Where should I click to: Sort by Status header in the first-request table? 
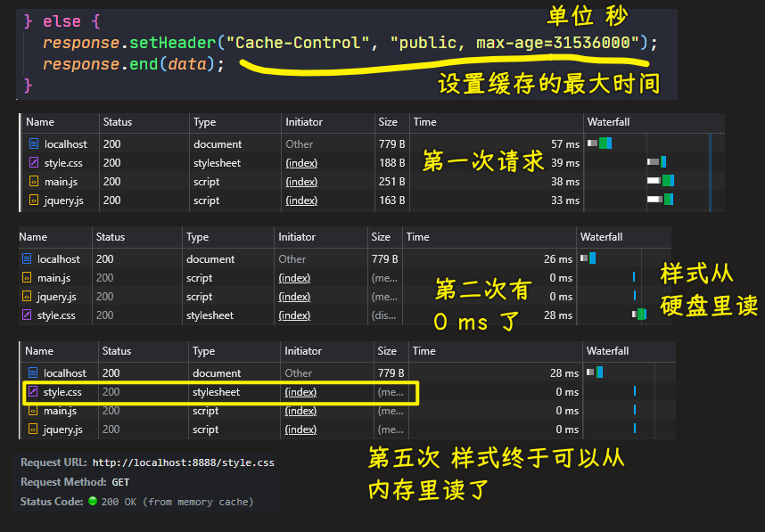[x=118, y=122]
